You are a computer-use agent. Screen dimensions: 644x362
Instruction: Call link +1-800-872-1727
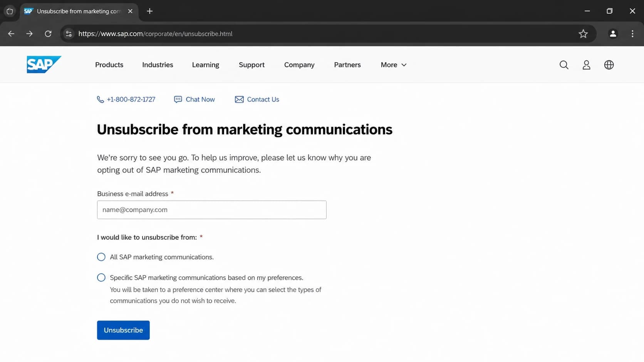(131, 99)
